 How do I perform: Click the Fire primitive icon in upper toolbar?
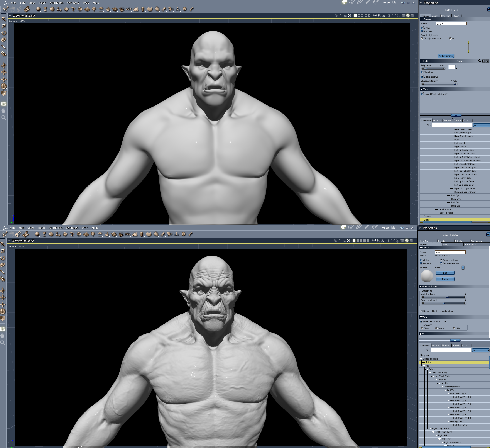(x=108, y=9)
